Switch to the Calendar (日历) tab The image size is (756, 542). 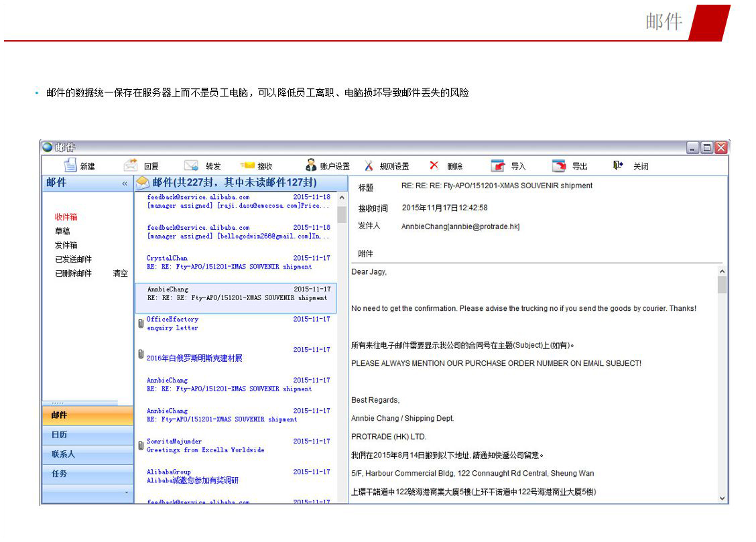tap(60, 435)
